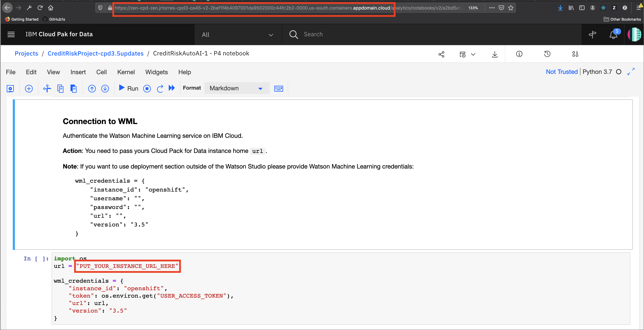Interrupt the kernel with the stop icon
644x330 pixels.
(147, 88)
